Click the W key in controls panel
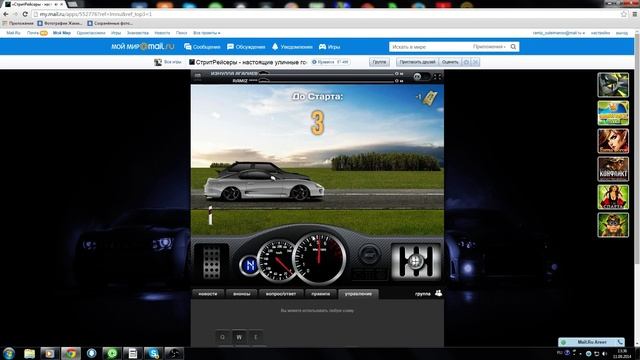This screenshot has height=360, width=640. tap(239, 337)
